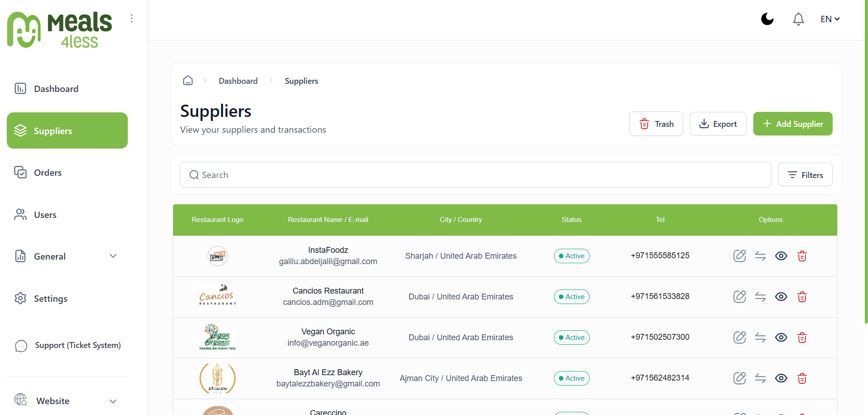The height and width of the screenshot is (415, 868).
Task: View Vegan Organic with eye icon
Action: pyautogui.click(x=781, y=338)
